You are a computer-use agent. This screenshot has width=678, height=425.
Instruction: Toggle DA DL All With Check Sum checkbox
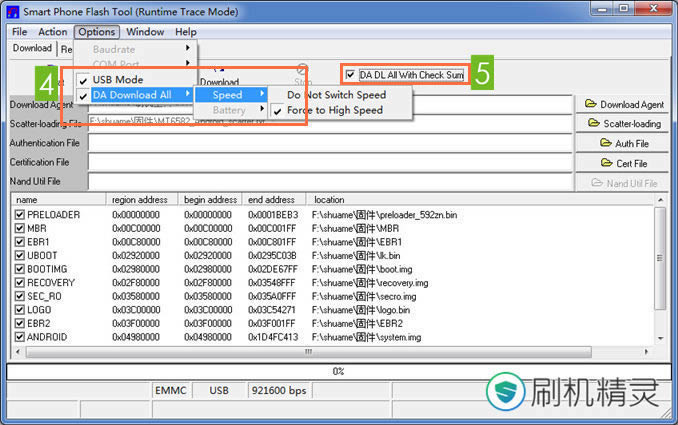point(349,75)
